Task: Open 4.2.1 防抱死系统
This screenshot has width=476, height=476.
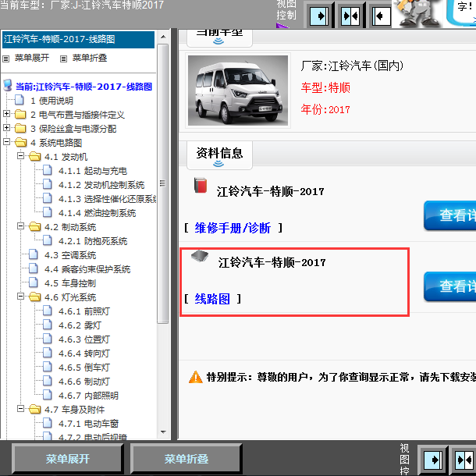Action: click(93, 241)
